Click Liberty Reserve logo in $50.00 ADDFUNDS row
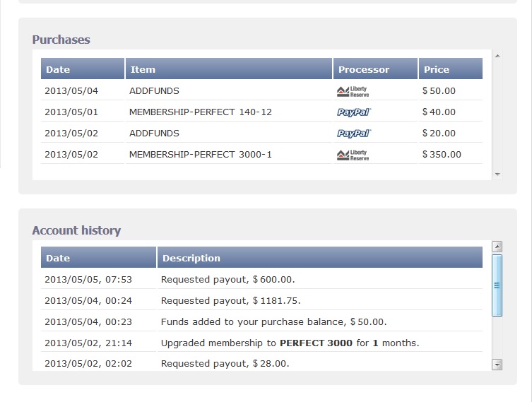Viewport: 532px width, 402px height. [x=353, y=91]
